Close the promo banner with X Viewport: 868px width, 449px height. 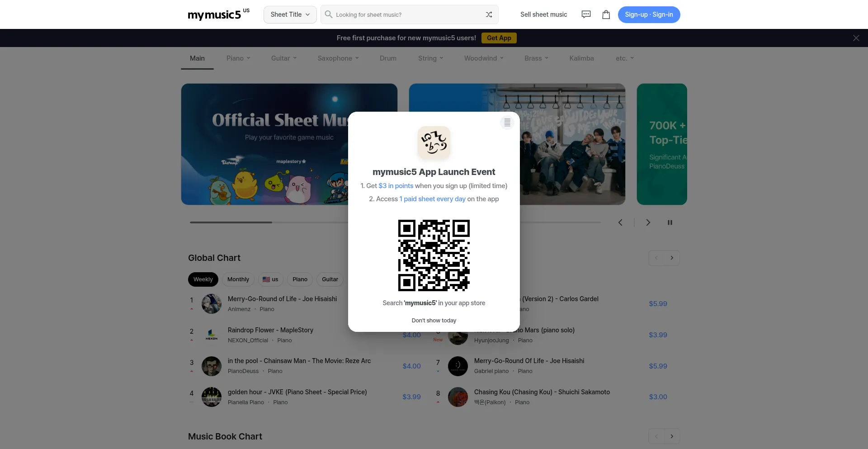856,38
